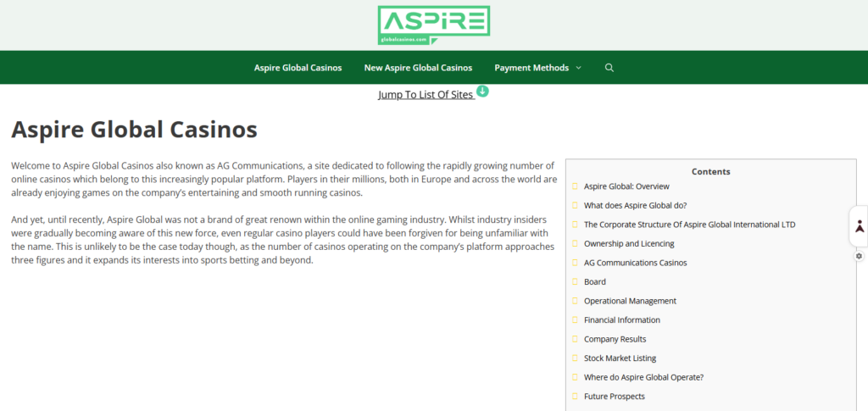868x411 pixels.
Task: Follow the Jump To List Of Sites link
Action: coord(426,95)
